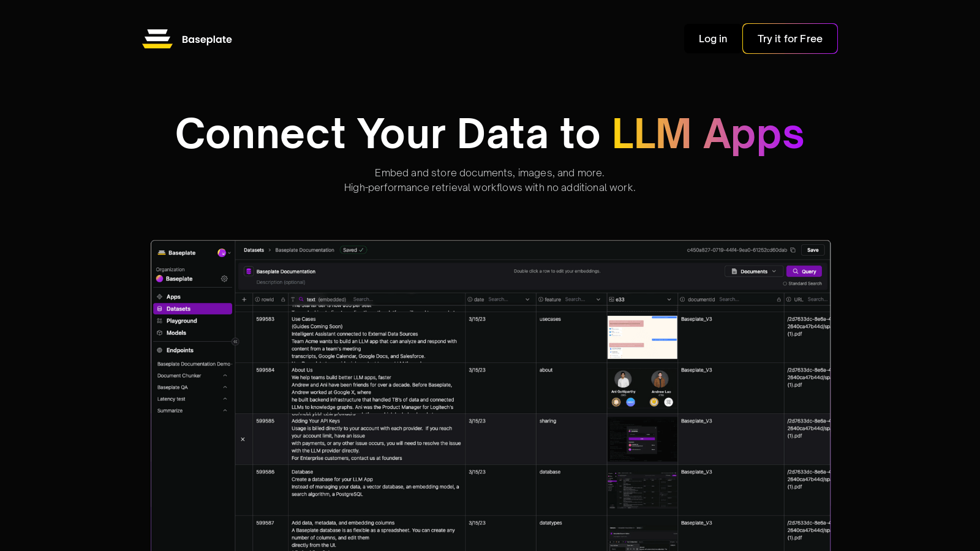Viewport: 980px width, 551px height.
Task: Open the feature column dropdown arrow
Action: (x=598, y=299)
